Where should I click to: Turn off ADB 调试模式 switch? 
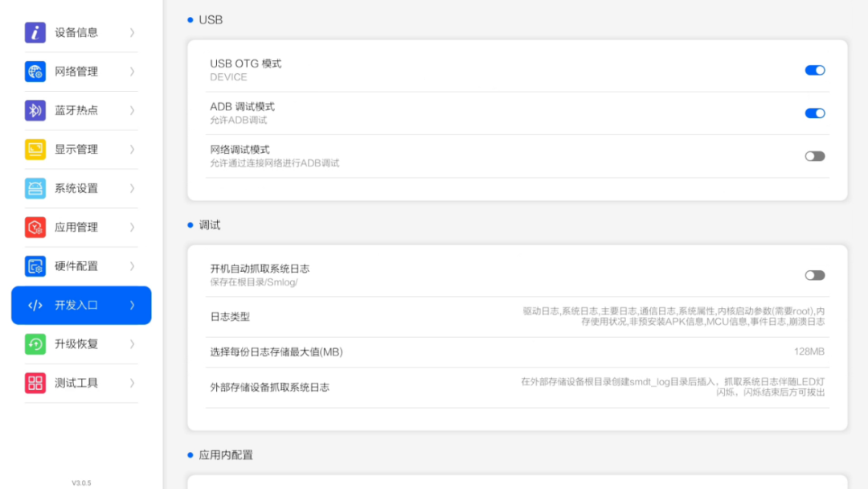pyautogui.click(x=815, y=113)
